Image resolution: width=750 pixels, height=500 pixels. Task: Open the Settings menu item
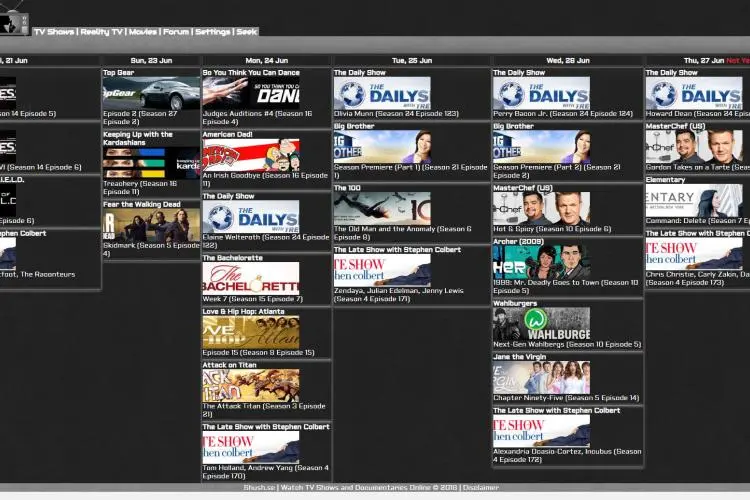click(212, 32)
